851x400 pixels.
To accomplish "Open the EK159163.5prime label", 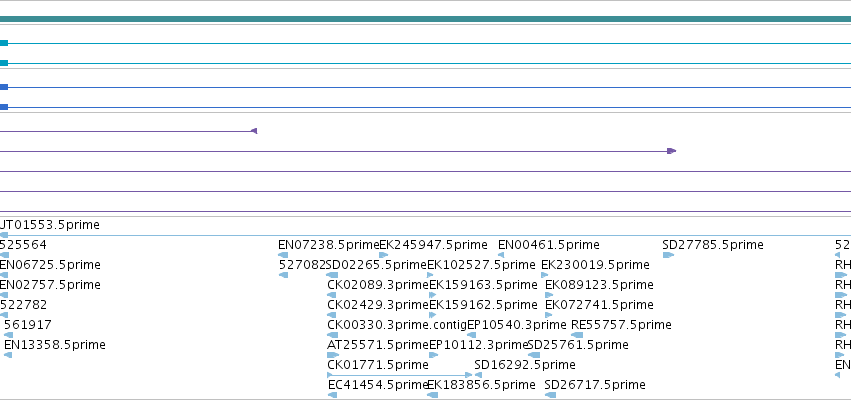I will click(x=483, y=285).
